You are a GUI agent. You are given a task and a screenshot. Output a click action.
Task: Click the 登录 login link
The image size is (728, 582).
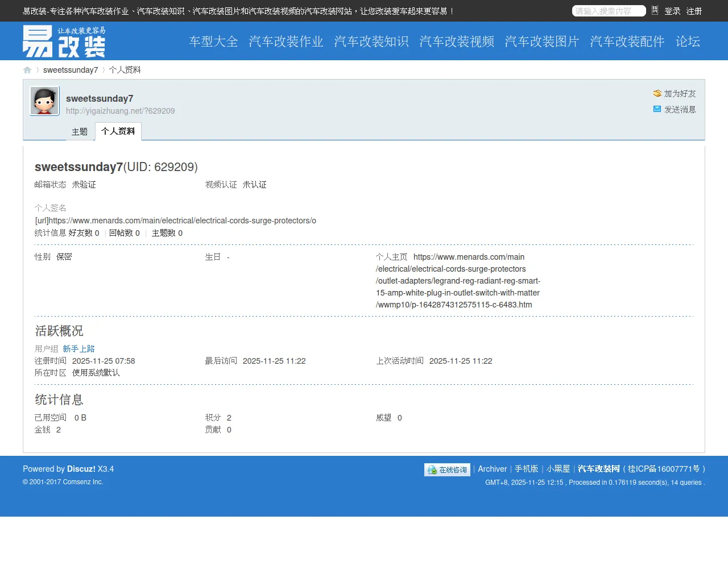pyautogui.click(x=672, y=11)
